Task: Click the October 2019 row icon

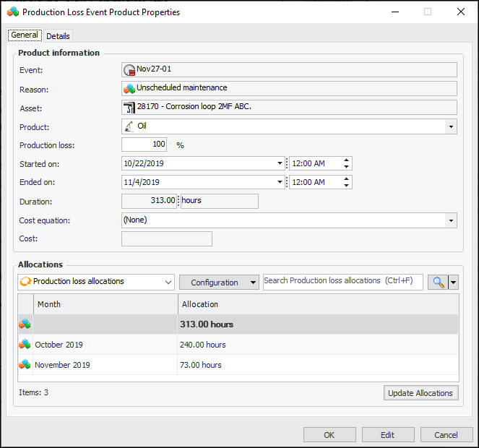Action: pyautogui.click(x=25, y=345)
